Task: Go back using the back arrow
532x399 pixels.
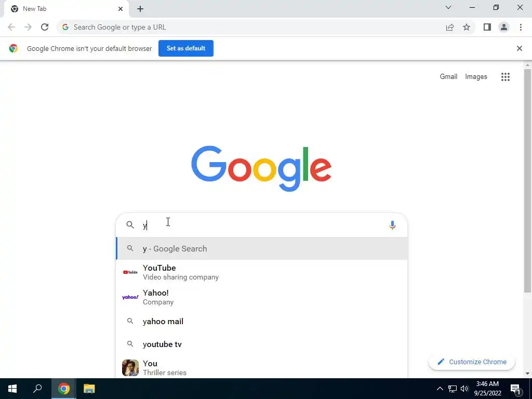Action: coord(11,27)
